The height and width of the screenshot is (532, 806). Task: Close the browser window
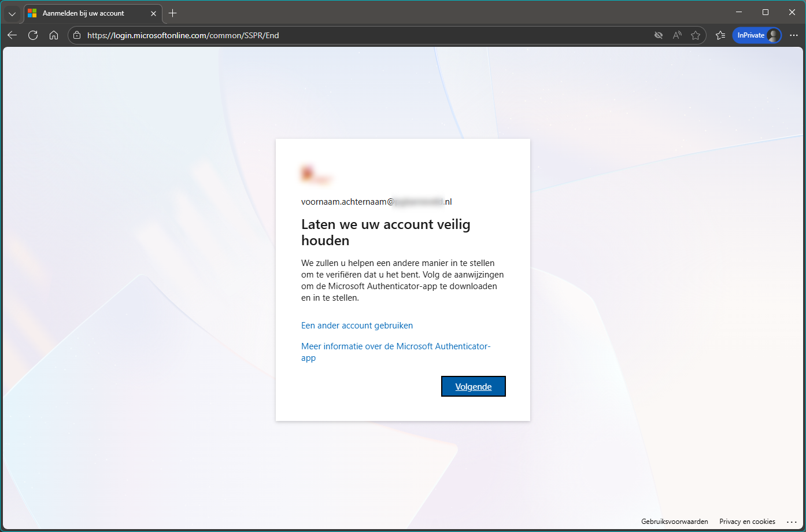[792, 12]
